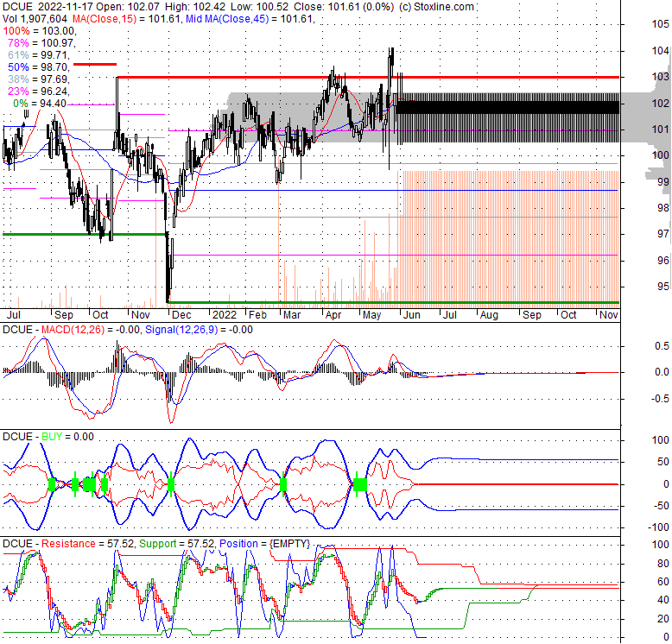672x644 pixels.
Task: Click the 103 price axis label
Action: click(x=660, y=77)
